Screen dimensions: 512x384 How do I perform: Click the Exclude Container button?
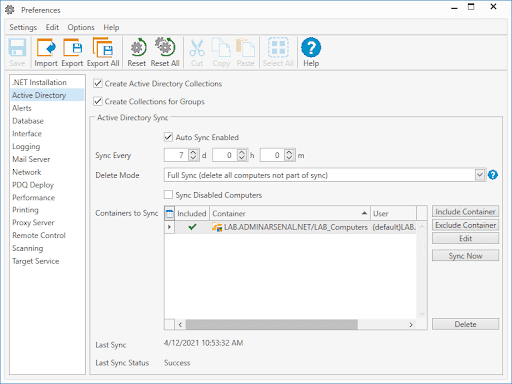pos(465,225)
